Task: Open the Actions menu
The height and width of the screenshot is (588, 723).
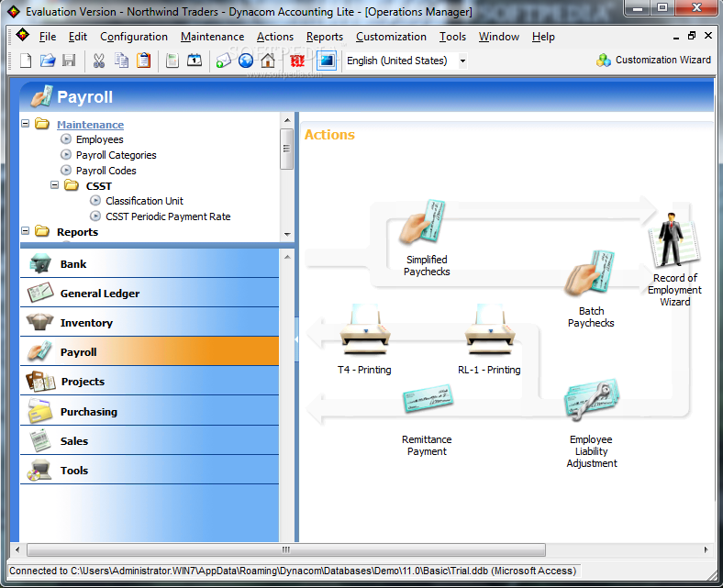Action: tap(275, 37)
